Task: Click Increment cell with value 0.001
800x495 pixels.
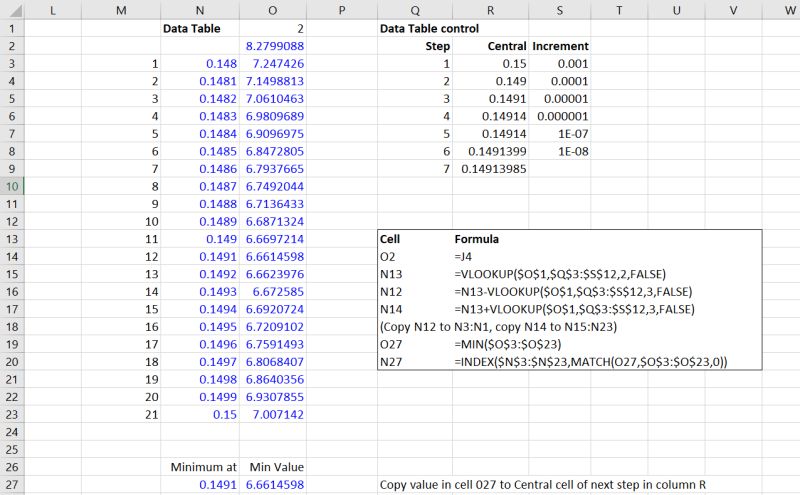Action: coord(560,64)
